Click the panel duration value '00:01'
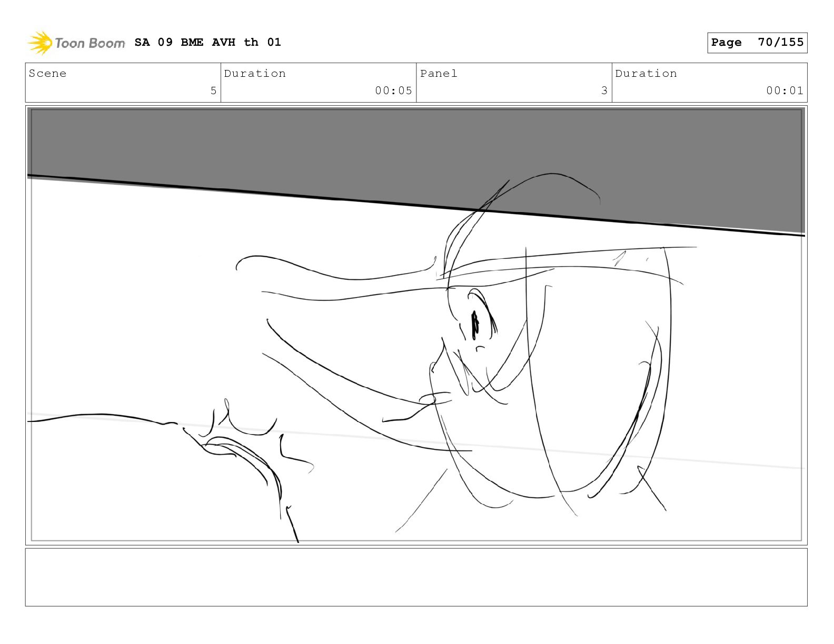The height and width of the screenshot is (644, 834). click(785, 90)
